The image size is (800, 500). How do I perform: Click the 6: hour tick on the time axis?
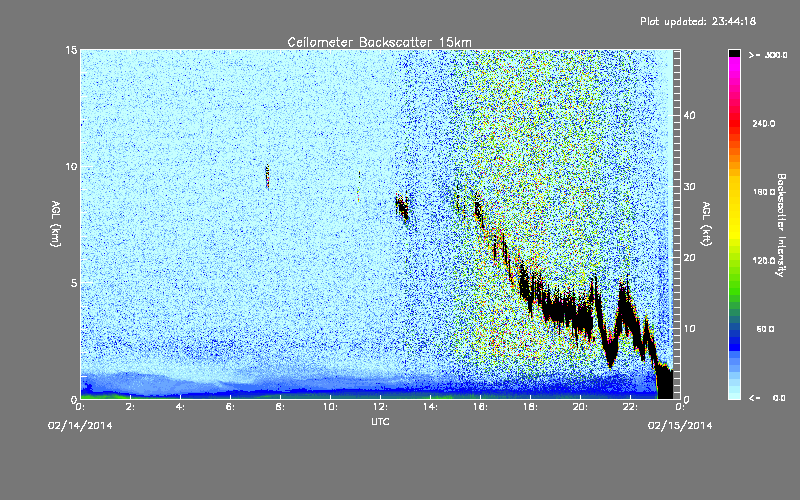click(x=230, y=407)
